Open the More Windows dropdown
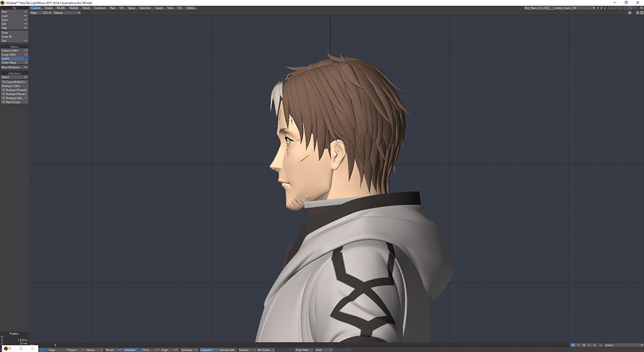644x352 pixels. coord(14,68)
